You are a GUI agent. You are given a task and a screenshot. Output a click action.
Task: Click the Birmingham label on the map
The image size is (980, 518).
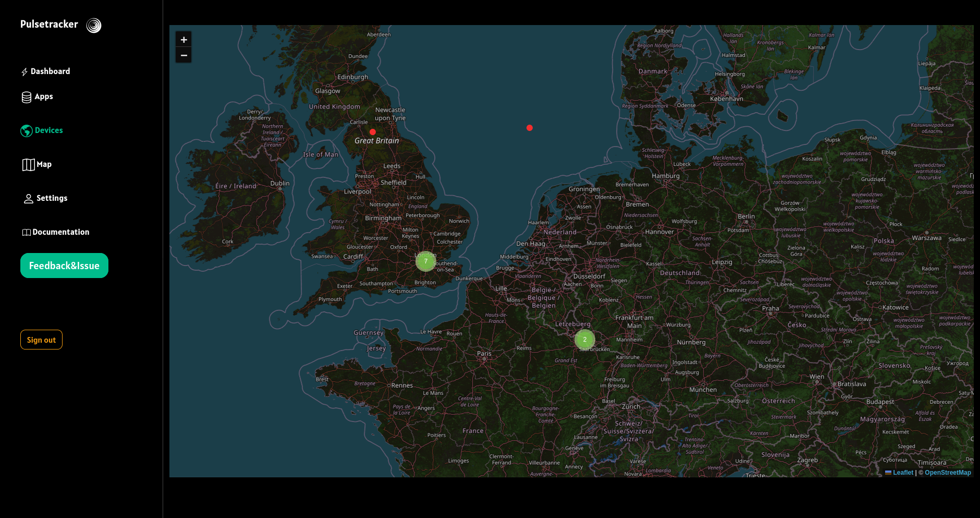point(383,218)
